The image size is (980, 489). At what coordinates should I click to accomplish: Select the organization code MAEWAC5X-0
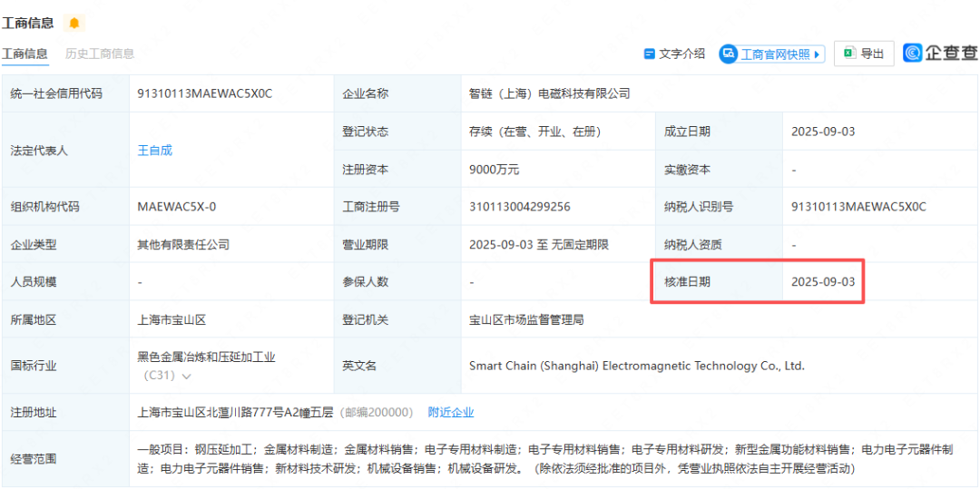point(177,207)
